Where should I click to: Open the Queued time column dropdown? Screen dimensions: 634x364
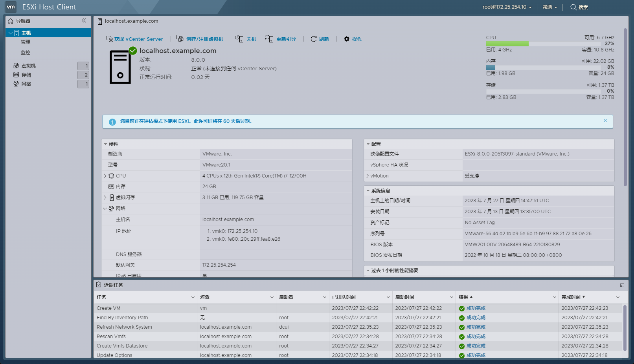pos(388,297)
